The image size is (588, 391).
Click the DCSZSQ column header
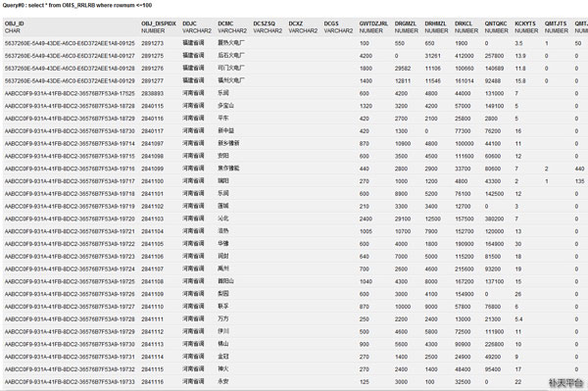tap(264, 24)
